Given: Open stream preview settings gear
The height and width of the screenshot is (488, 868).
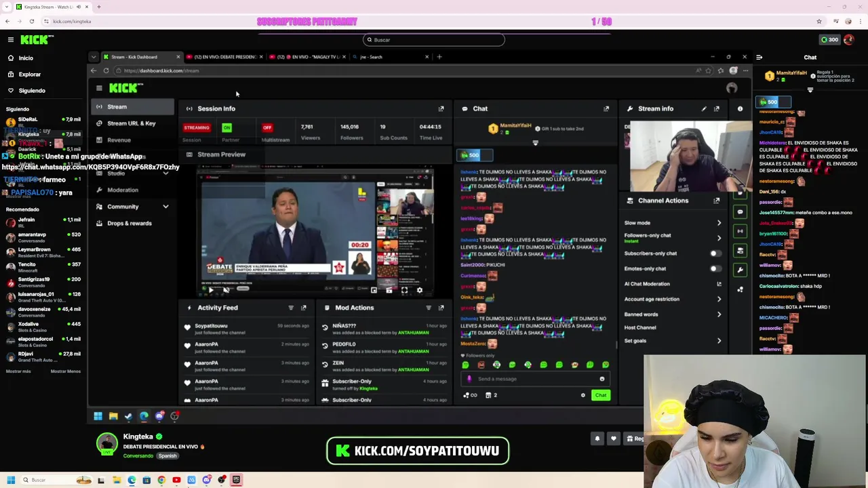Looking at the screenshot, I should click(x=420, y=290).
